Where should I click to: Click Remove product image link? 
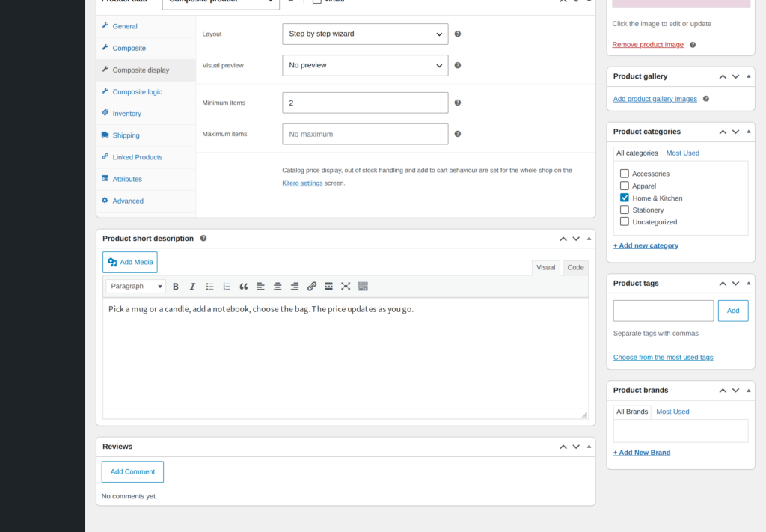click(648, 44)
